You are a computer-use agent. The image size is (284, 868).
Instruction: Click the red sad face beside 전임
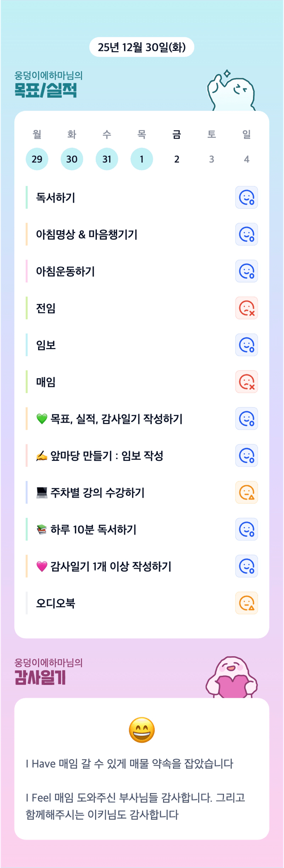coord(246,308)
